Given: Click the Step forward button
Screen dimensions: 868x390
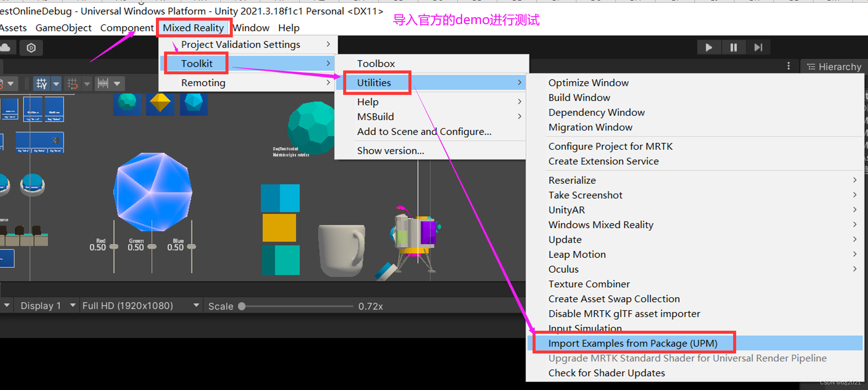Looking at the screenshot, I should [758, 47].
